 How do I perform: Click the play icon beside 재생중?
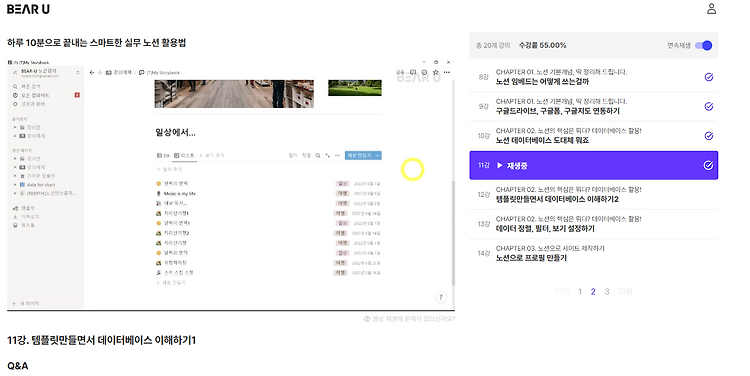click(x=499, y=166)
